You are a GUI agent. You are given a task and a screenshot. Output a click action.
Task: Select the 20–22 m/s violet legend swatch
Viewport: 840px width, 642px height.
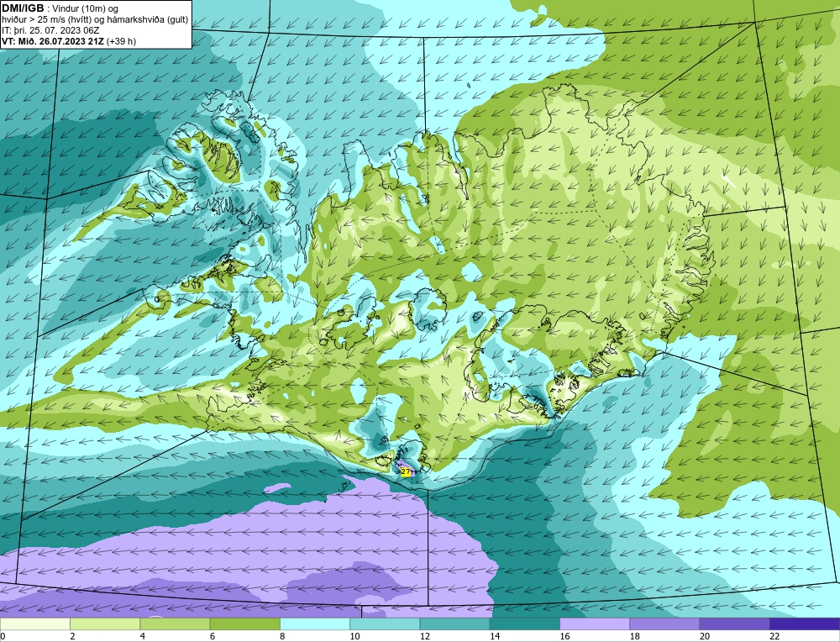[734, 624]
